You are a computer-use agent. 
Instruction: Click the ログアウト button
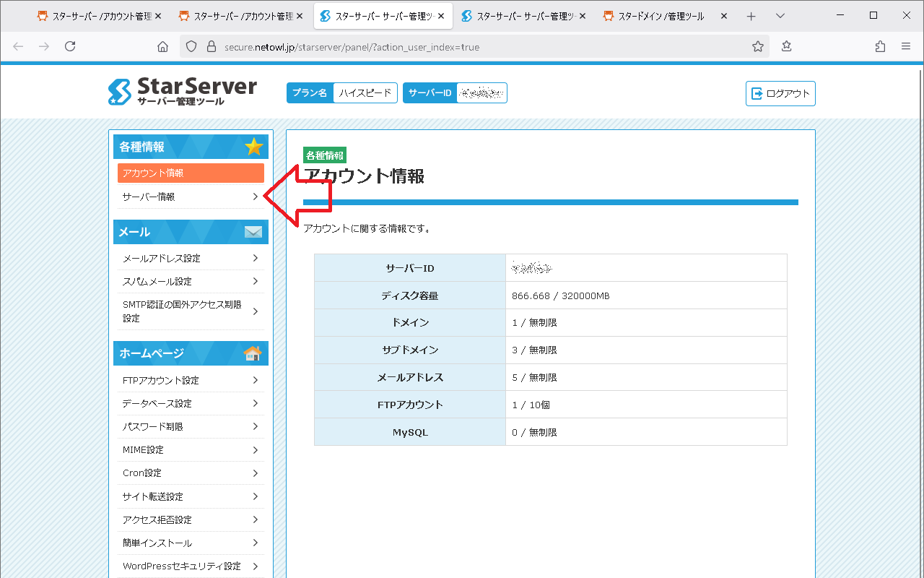[x=780, y=93]
